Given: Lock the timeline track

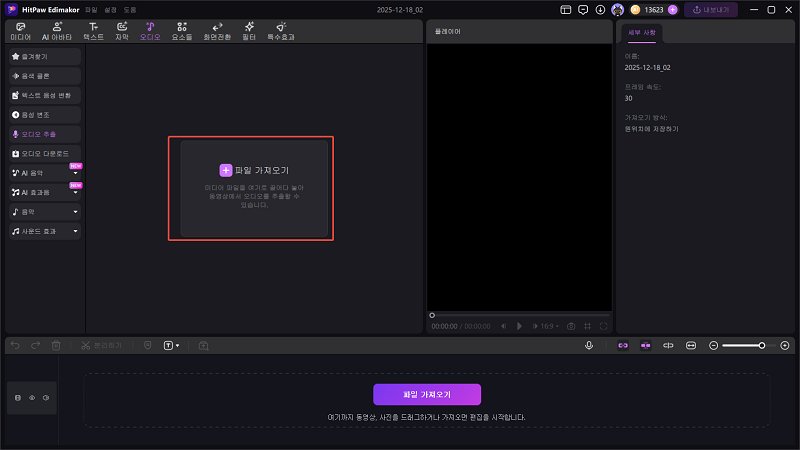Looking at the screenshot, I should coord(18,397).
